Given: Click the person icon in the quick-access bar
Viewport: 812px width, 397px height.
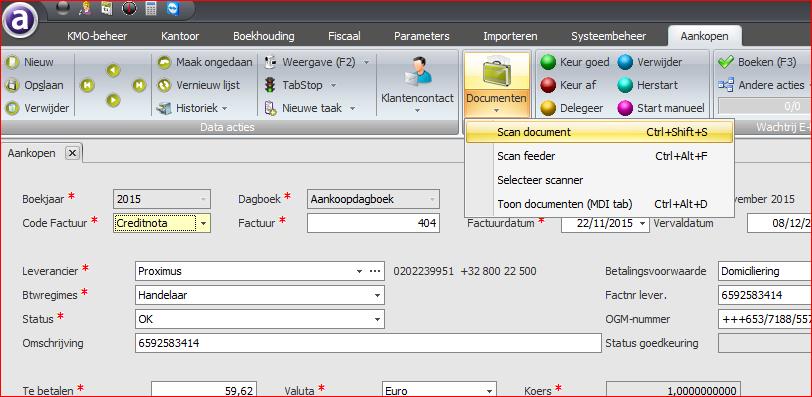Looking at the screenshot, I should tap(86, 8).
